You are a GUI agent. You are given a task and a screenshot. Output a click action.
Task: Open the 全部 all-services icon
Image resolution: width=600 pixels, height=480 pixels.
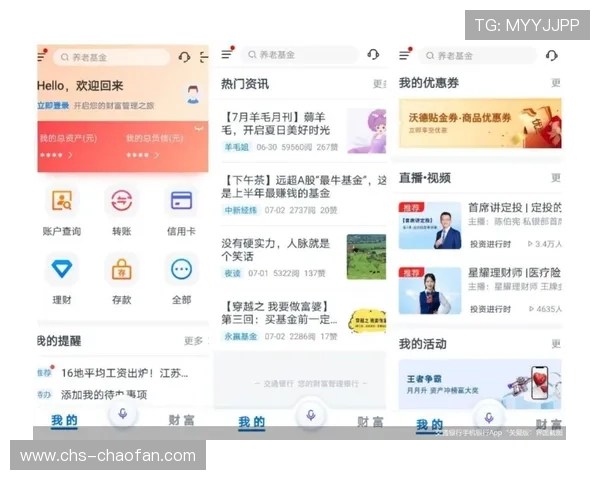tap(181, 269)
